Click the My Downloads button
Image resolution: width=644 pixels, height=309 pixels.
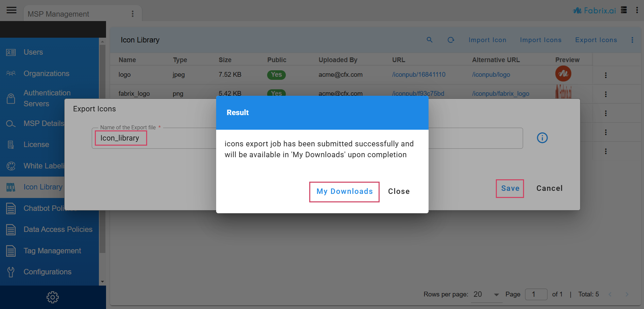344,192
